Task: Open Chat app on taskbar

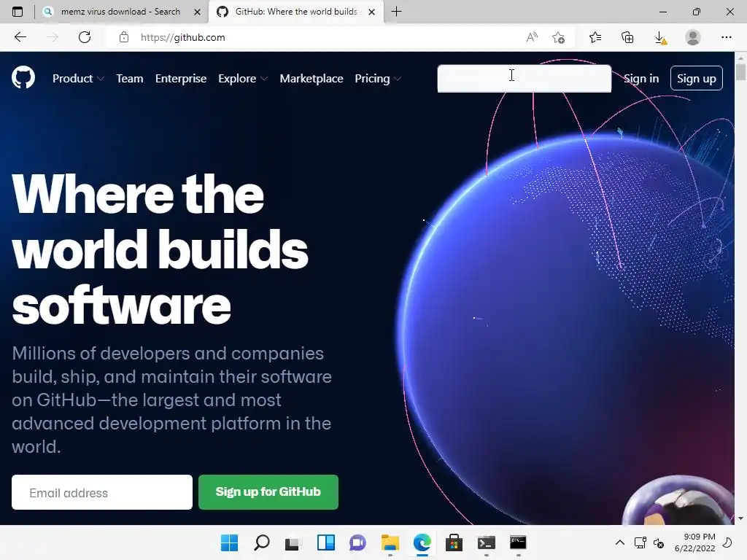Action: pyautogui.click(x=357, y=542)
